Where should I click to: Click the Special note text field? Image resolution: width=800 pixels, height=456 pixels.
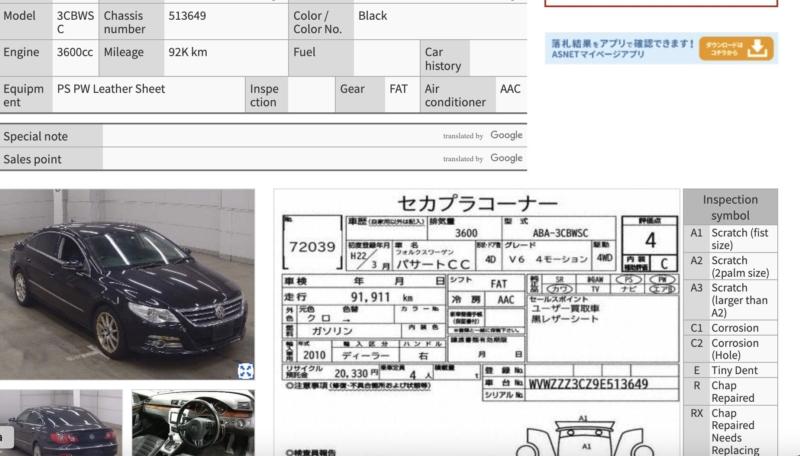tap(270, 136)
